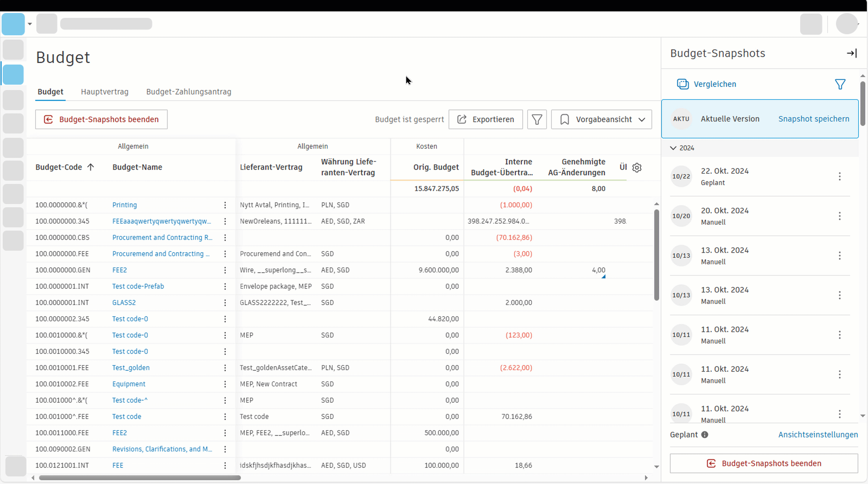
Task: Open the Test code-Prefab budget link
Action: pyautogui.click(x=138, y=286)
